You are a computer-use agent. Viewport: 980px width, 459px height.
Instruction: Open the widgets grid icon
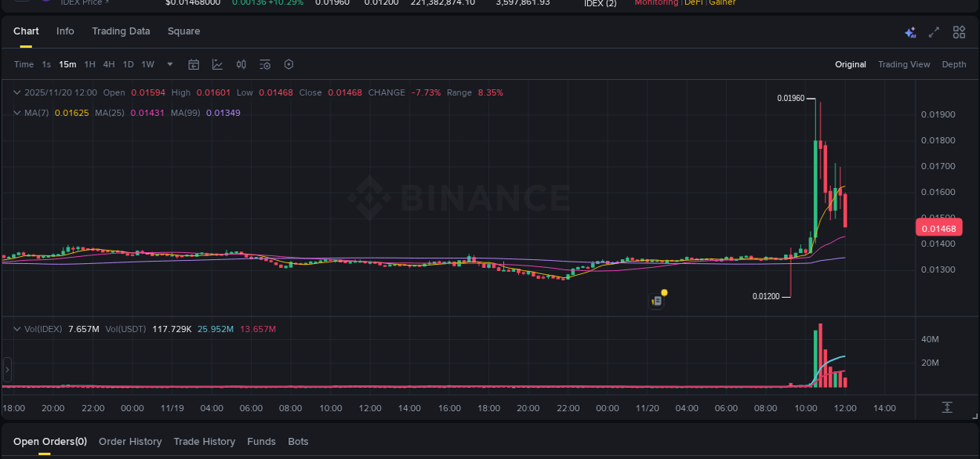click(x=959, y=32)
